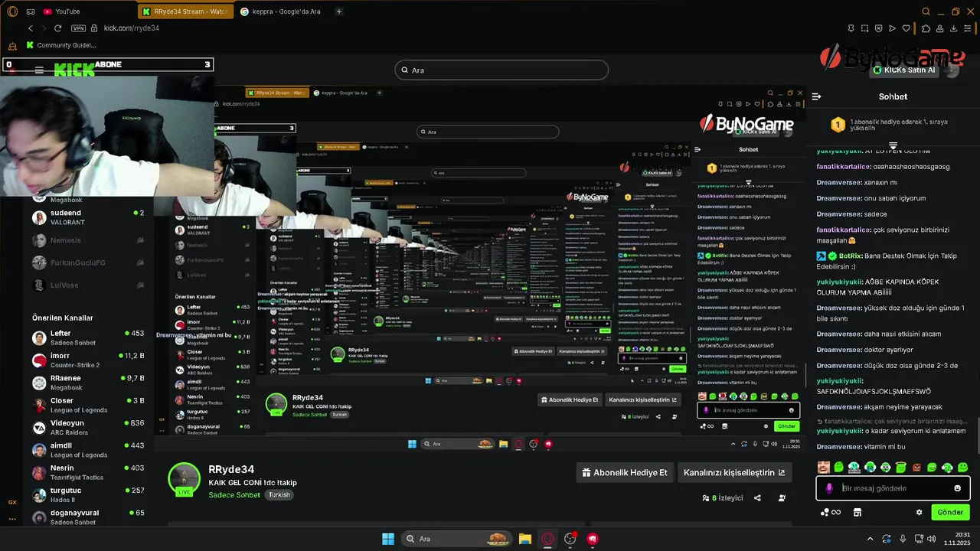980x551 pixels.
Task: Open the GX Corner gamepad icon
Action: [x=31, y=11]
